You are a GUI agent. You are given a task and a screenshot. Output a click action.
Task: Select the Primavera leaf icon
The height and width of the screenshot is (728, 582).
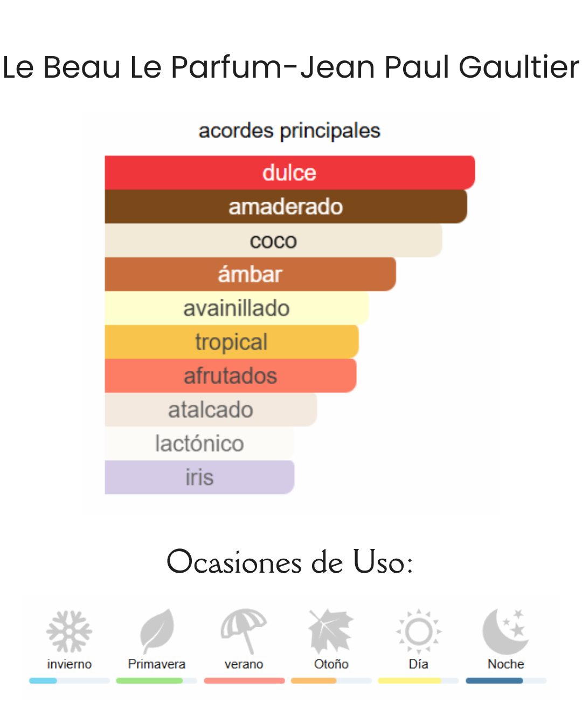click(157, 631)
